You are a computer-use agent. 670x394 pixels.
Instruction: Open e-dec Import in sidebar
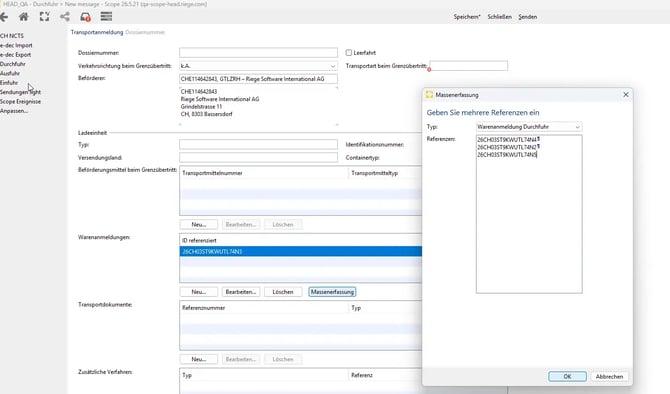[x=16, y=45]
